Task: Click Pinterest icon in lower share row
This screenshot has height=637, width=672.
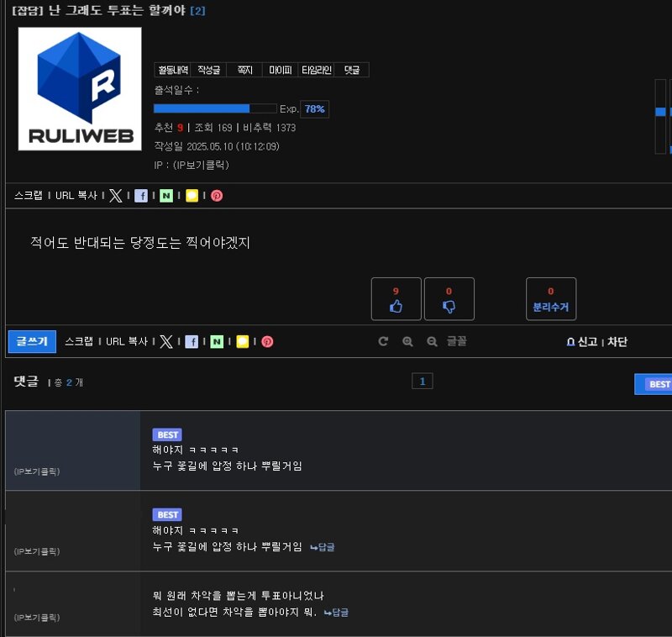Action: pos(267,342)
